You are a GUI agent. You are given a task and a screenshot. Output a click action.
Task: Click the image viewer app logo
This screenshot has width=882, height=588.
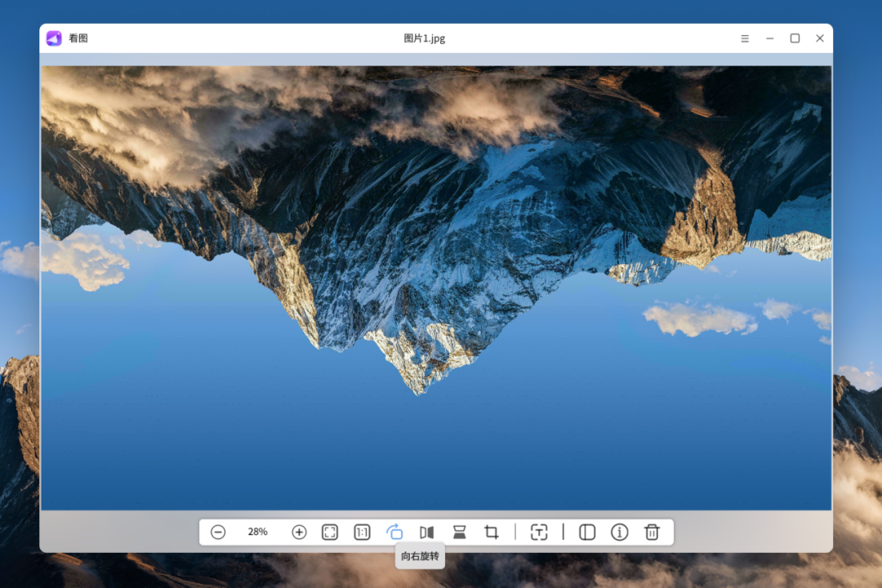[54, 38]
